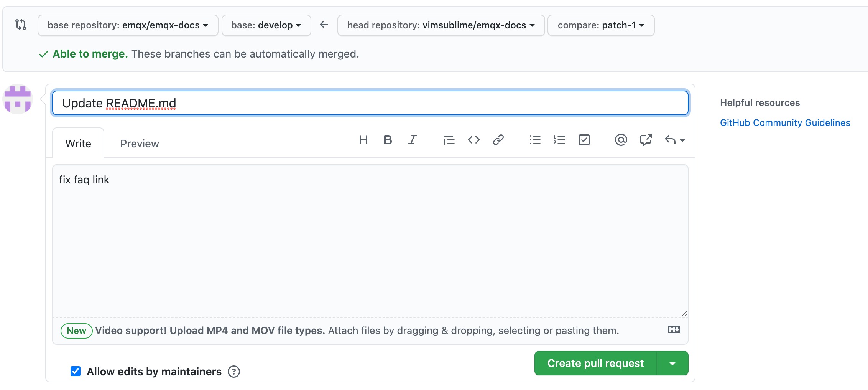868x390 pixels.
Task: Insert a bulleted list
Action: pyautogui.click(x=535, y=140)
